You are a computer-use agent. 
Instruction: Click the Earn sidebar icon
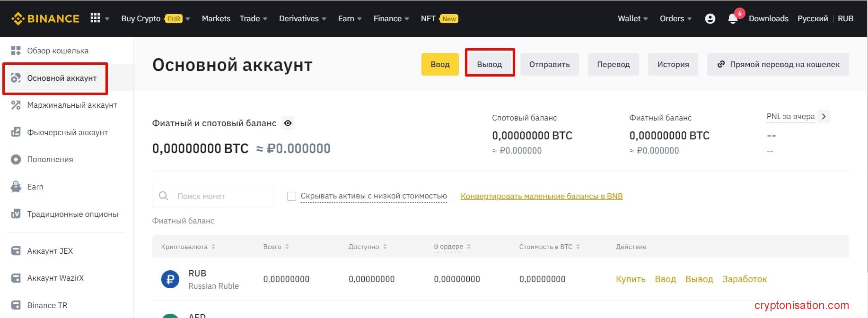tap(16, 186)
